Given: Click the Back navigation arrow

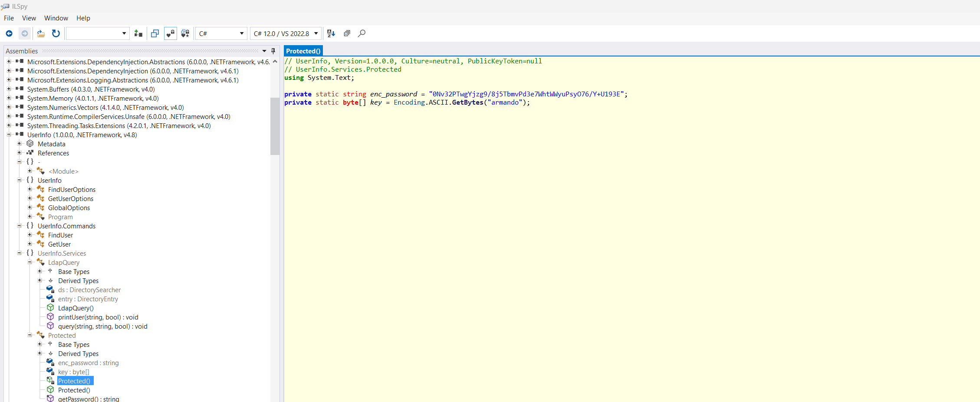Looking at the screenshot, I should pos(9,33).
